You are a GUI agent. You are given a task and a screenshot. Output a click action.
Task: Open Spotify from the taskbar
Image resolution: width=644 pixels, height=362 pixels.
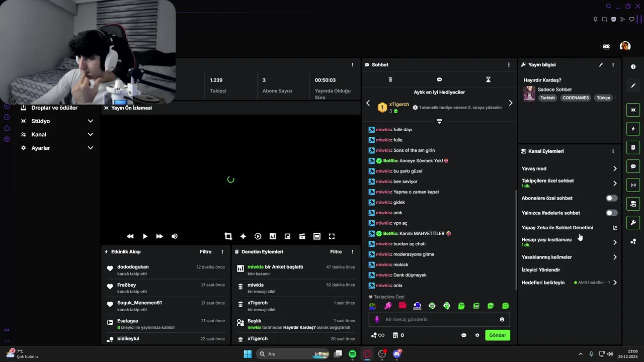pos(353,354)
